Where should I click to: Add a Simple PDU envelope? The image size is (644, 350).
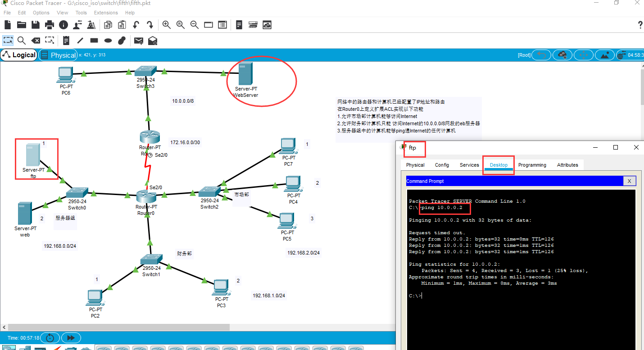pos(139,41)
